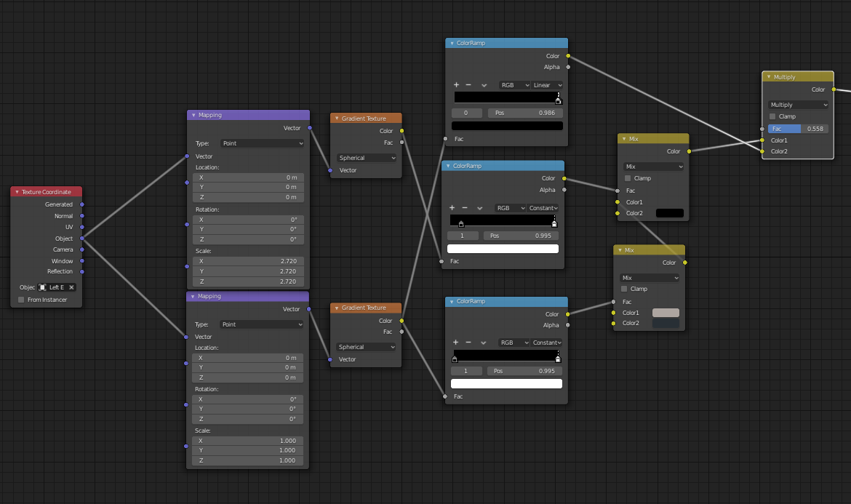This screenshot has width=851, height=504.
Task: Click the dark Color2 swatch on the beige-Color1 Mix node
Action: (666, 324)
